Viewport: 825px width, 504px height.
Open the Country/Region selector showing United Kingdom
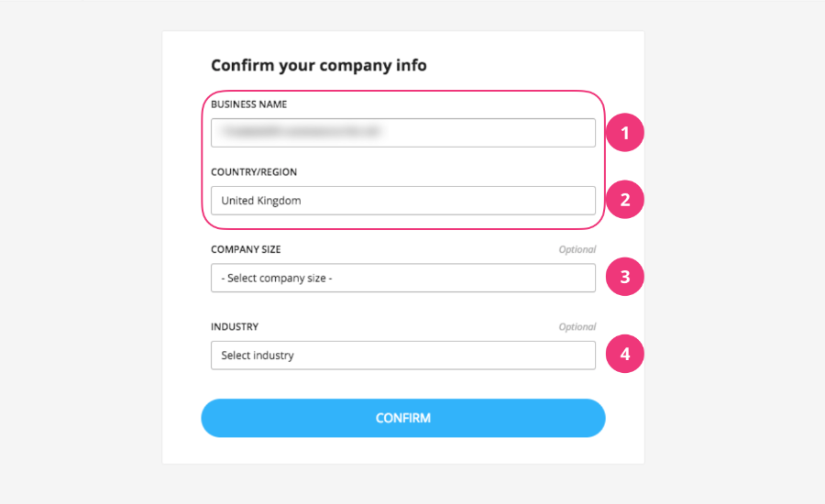[402, 201]
